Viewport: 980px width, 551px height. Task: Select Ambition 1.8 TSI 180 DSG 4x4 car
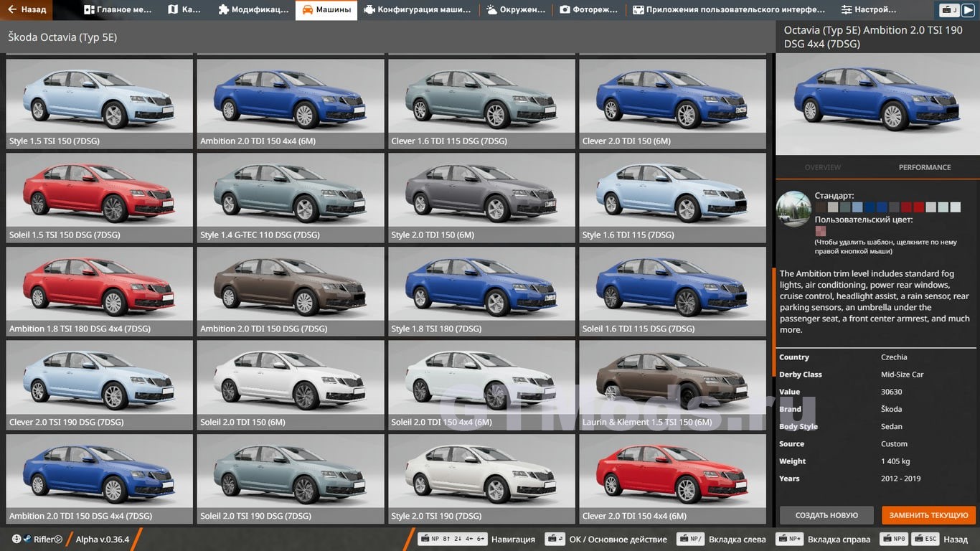pyautogui.click(x=100, y=292)
